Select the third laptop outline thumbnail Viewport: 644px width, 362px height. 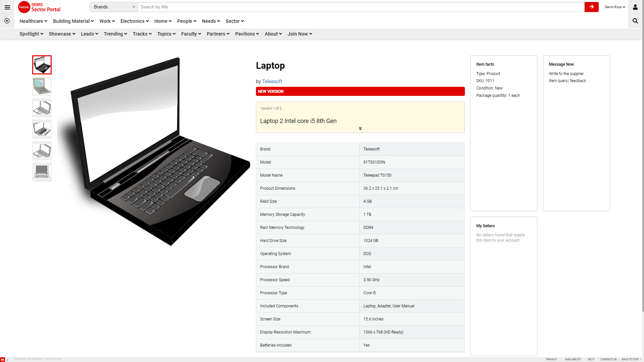[42, 108]
